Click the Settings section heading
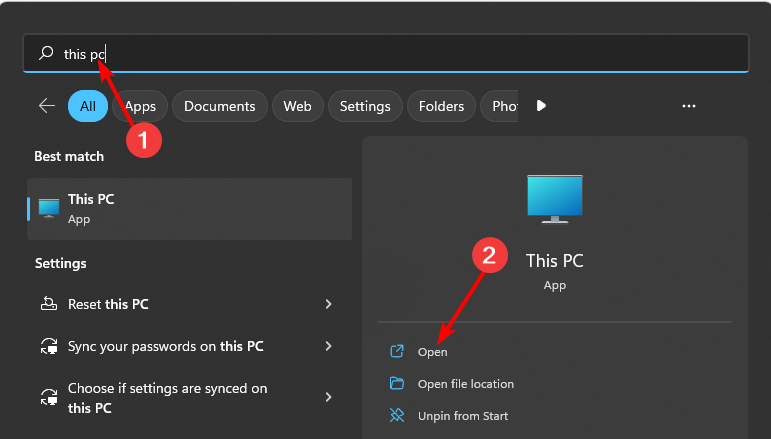 (60, 263)
